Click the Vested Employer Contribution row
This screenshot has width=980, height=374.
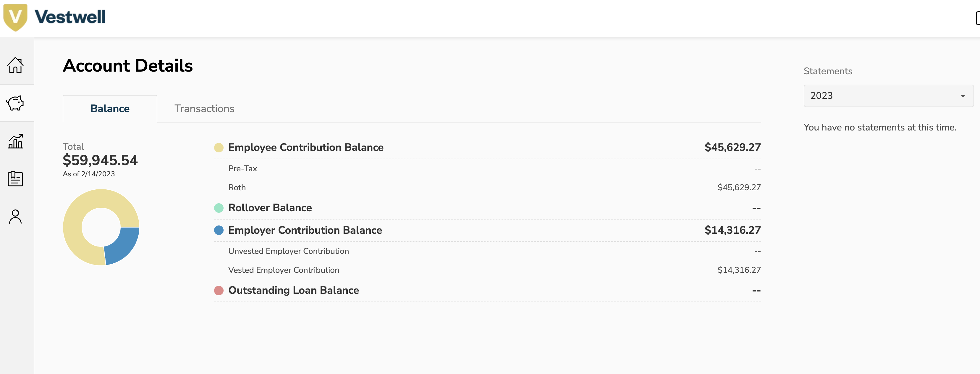coord(284,270)
